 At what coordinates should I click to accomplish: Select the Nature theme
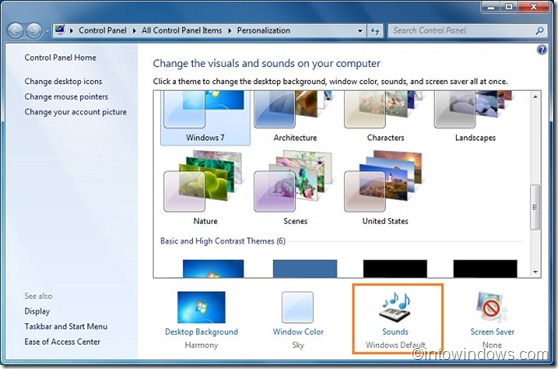pos(205,188)
